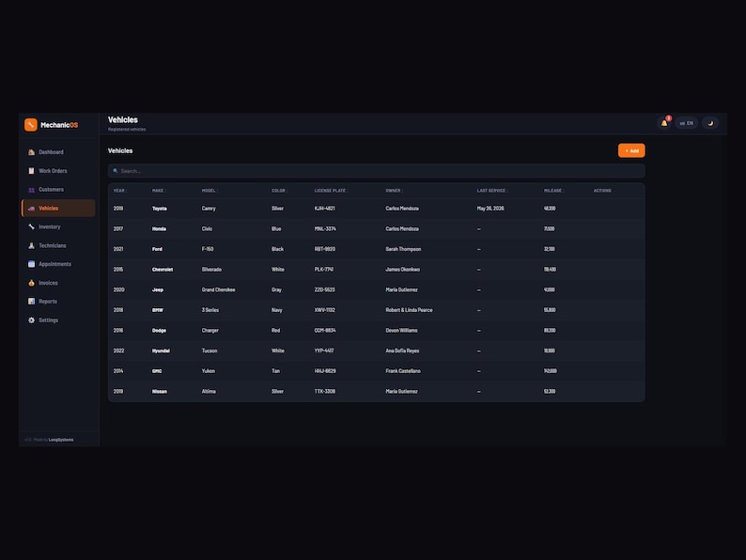Open Technicians section label

(53, 245)
